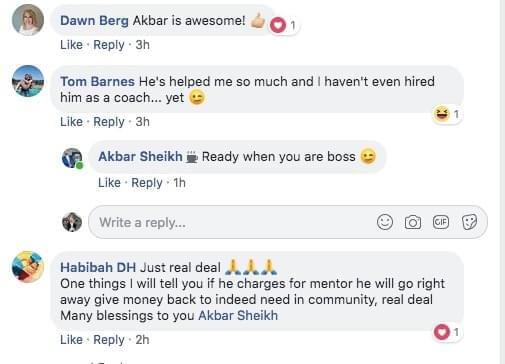The height and width of the screenshot is (364, 505).
Task: View heart reaction on Habibah DH's comment
Action: 447,332
